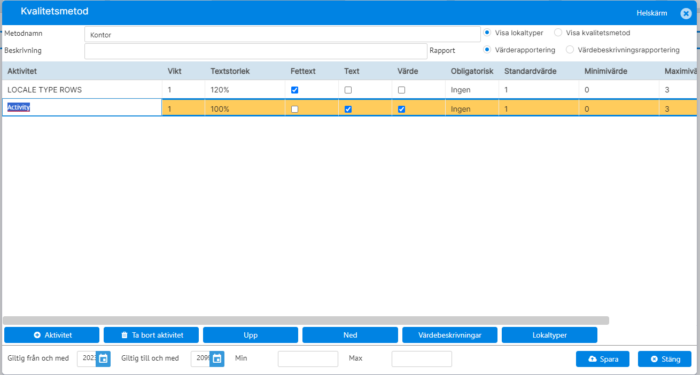Image resolution: width=700 pixels, height=375 pixels.
Task: Toggle Text checkbox in Activity row
Action: [348, 109]
